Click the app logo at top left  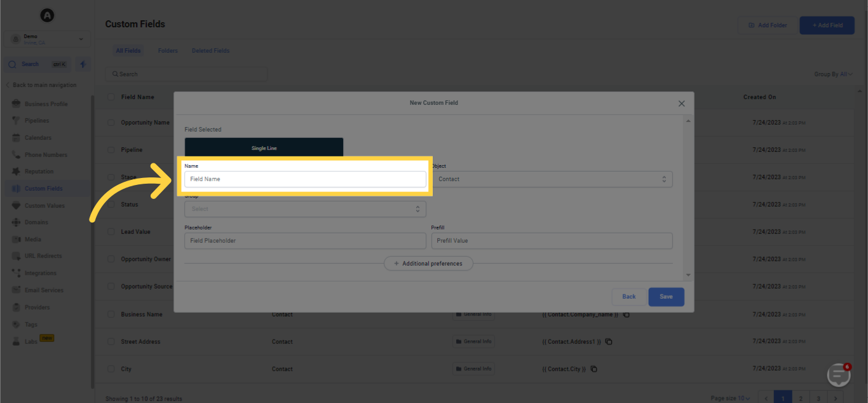(x=47, y=15)
